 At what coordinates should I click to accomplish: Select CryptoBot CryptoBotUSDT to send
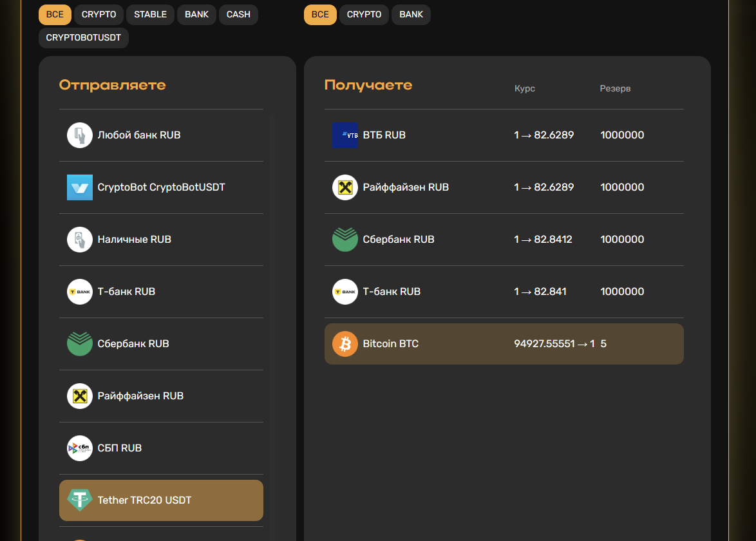point(161,187)
